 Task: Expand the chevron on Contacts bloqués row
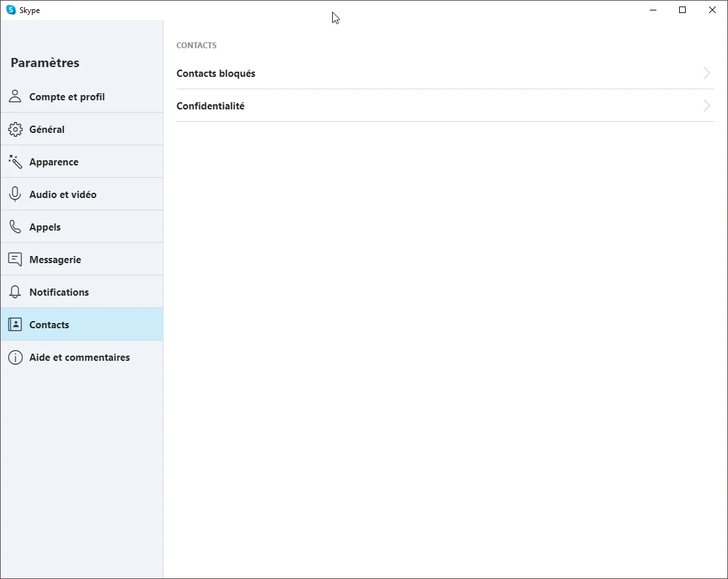click(x=707, y=73)
